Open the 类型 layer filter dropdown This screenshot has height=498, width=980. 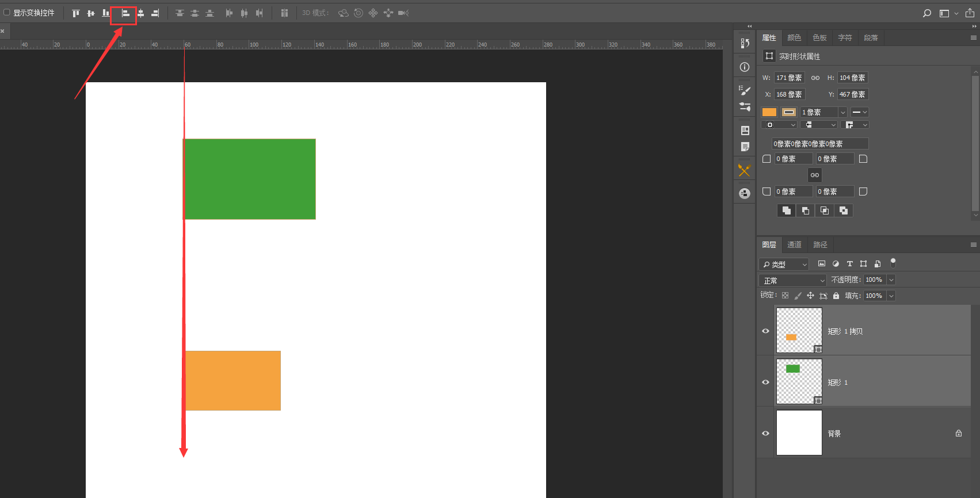[x=784, y=264]
